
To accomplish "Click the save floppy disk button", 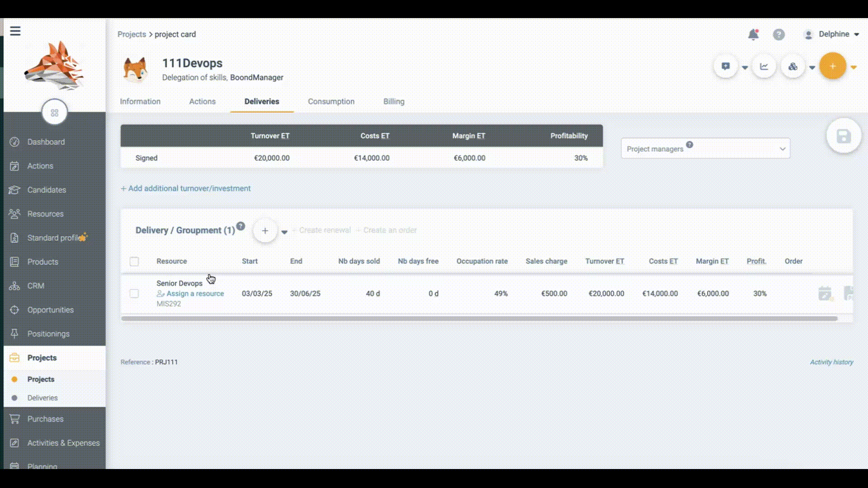I will point(844,136).
